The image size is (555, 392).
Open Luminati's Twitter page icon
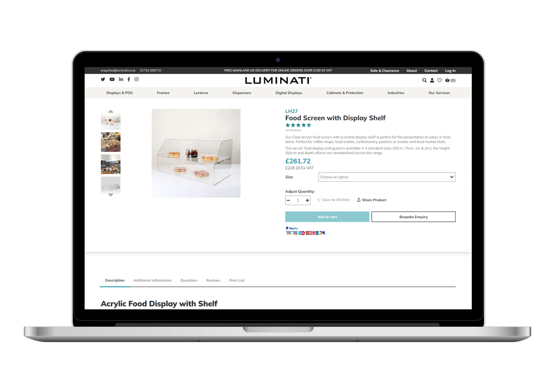(103, 79)
